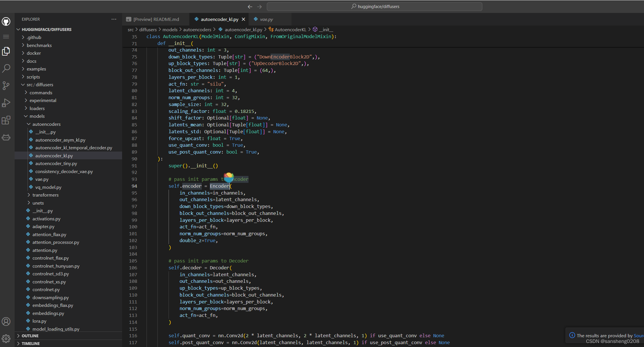Open the GitHub icon in activity bar
The image size is (644, 347).
pyautogui.click(x=6, y=21)
